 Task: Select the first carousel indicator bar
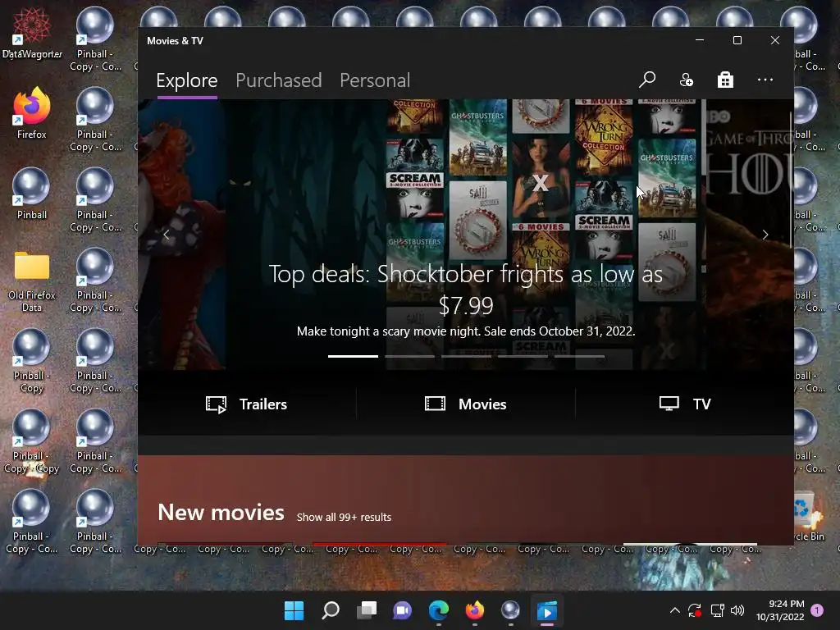tap(353, 356)
